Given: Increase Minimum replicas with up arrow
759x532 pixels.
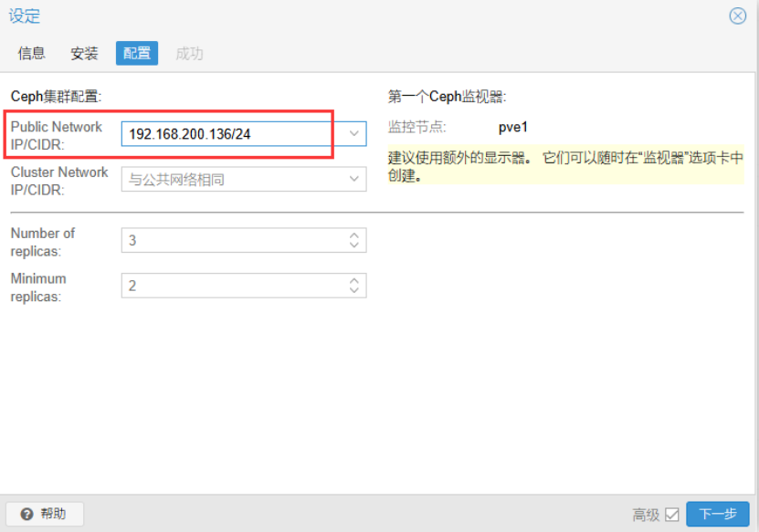Looking at the screenshot, I should (x=354, y=282).
